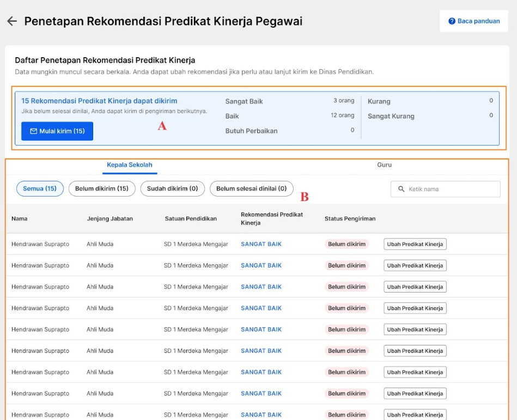This screenshot has width=517, height=420.
Task: Click Belum dikirim status badge in third row
Action: pyautogui.click(x=346, y=287)
